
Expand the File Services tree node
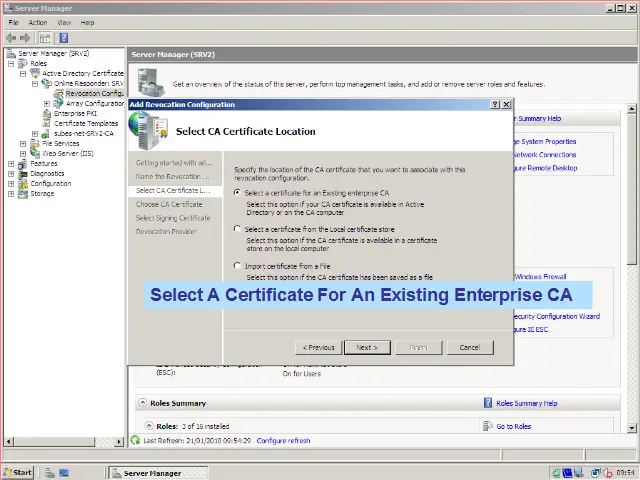(23, 144)
